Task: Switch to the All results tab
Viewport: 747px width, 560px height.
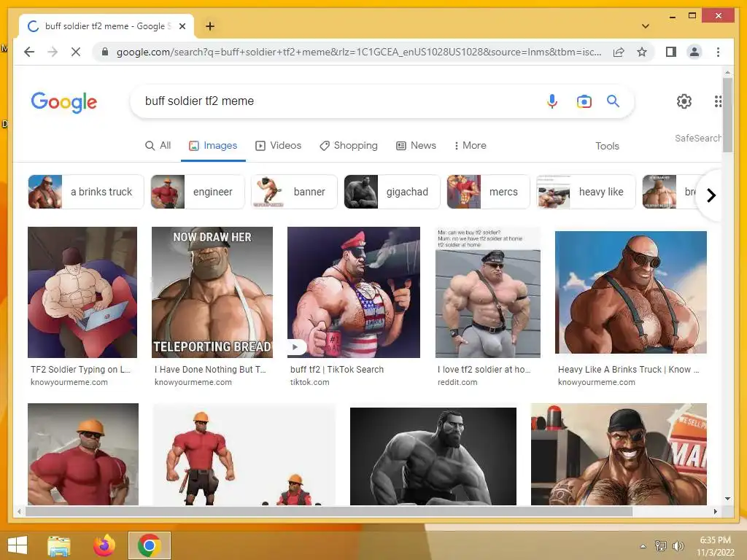Action: (158, 146)
